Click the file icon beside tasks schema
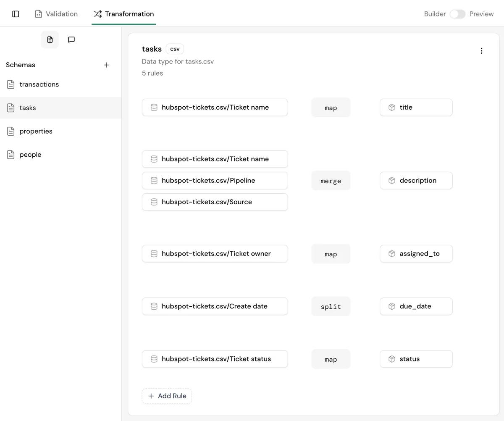The height and width of the screenshot is (421, 504). (11, 108)
